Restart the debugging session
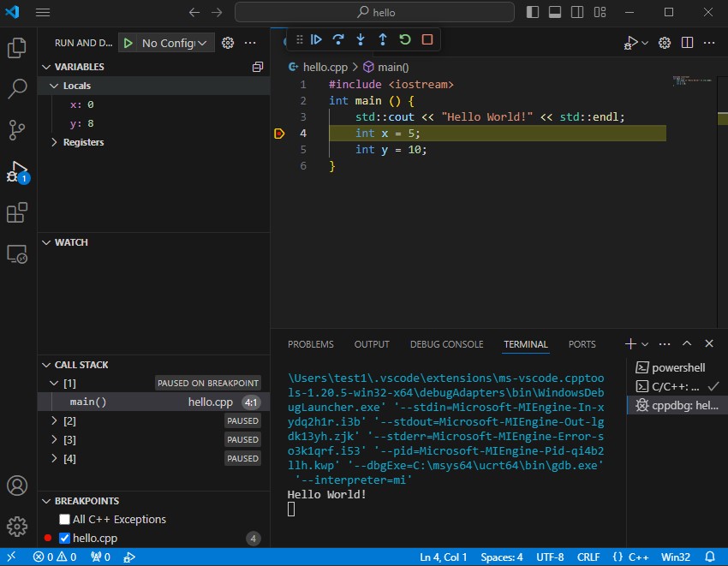The width and height of the screenshot is (728, 566). (x=405, y=39)
